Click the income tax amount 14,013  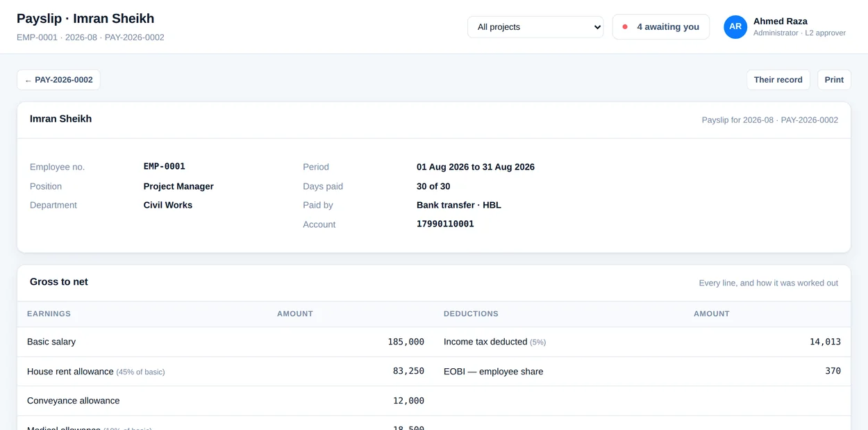[825, 342]
